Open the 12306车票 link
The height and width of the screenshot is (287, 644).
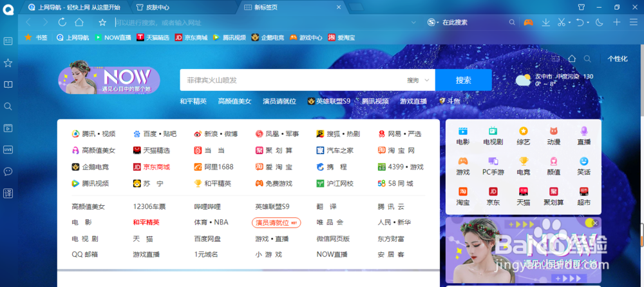pos(149,206)
